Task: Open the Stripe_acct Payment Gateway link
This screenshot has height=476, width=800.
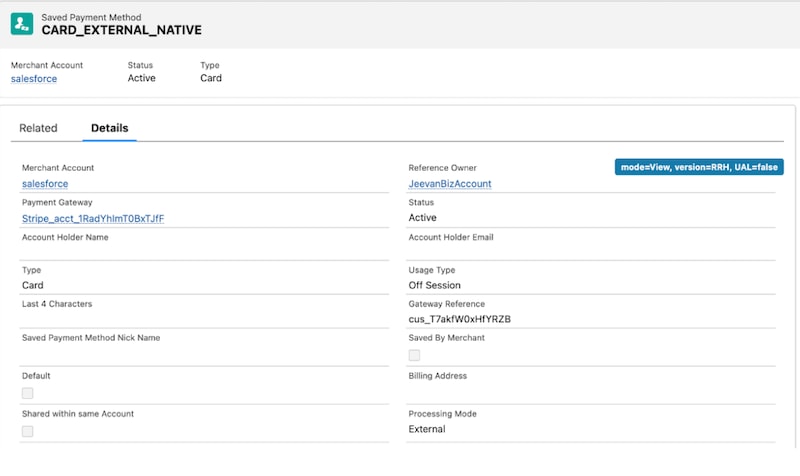Action: (x=93, y=218)
